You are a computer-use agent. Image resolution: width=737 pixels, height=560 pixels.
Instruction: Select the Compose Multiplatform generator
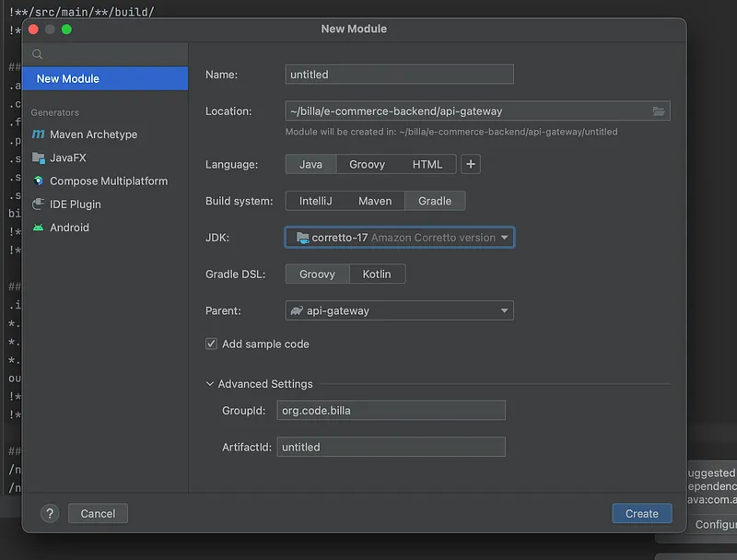[x=105, y=181]
